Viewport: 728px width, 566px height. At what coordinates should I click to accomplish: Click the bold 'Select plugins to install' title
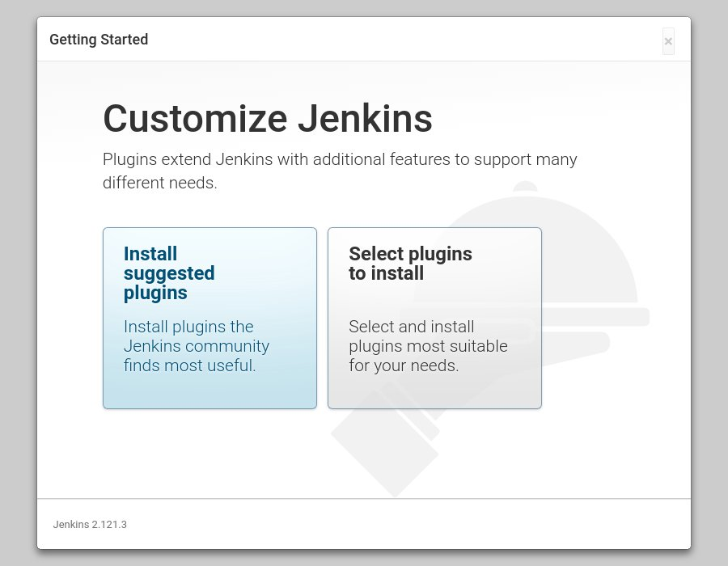click(x=410, y=264)
